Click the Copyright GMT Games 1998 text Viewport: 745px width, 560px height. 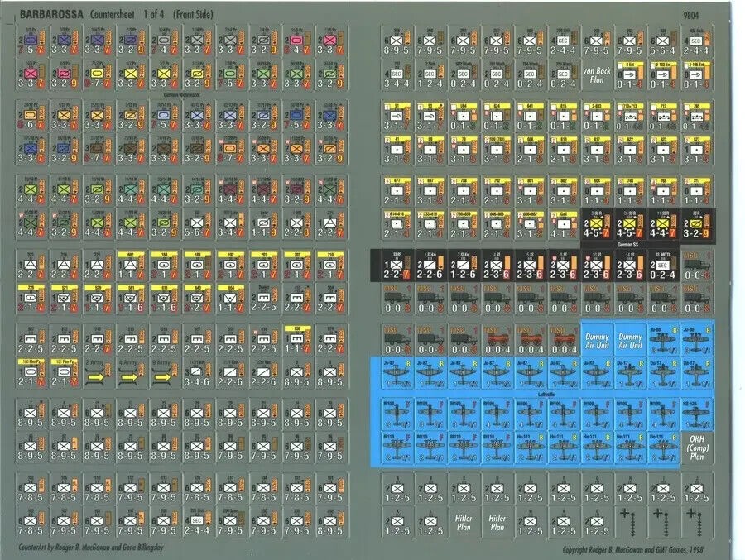point(633,549)
